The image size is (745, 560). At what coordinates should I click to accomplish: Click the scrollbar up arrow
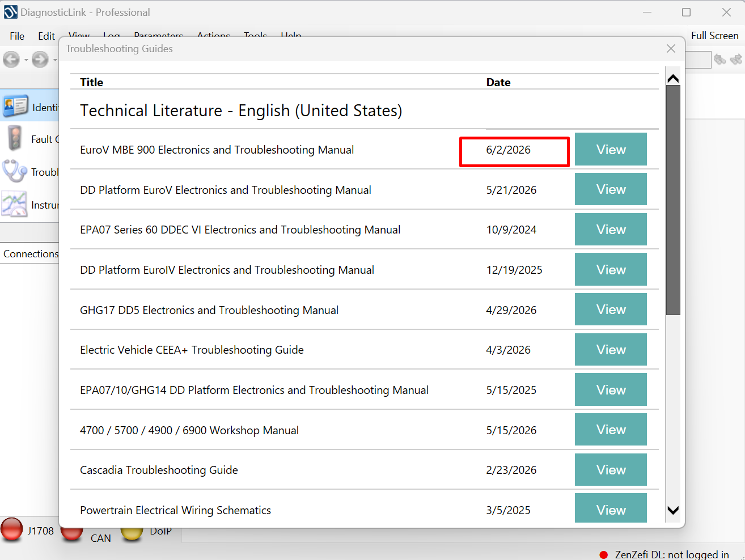(x=673, y=79)
